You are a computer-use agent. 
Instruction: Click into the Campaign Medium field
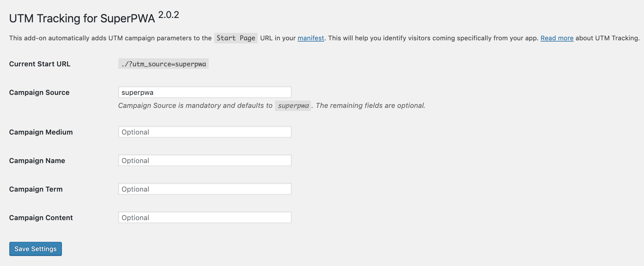pyautogui.click(x=205, y=132)
